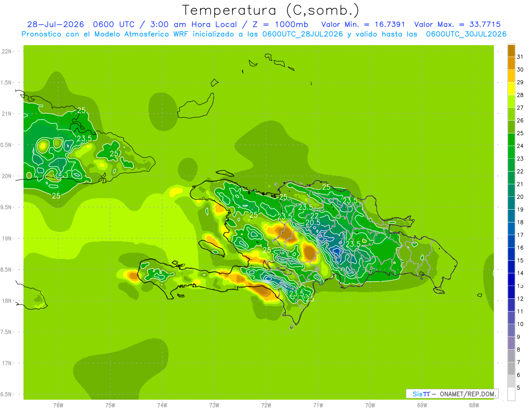Select the "Valor Max. = 33.7715" value
The width and height of the screenshot is (532, 411).
458,24
